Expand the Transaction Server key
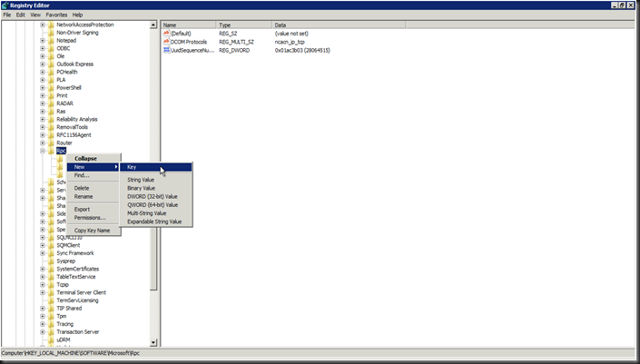Image resolution: width=640 pixels, height=364 pixels. pos(43,331)
